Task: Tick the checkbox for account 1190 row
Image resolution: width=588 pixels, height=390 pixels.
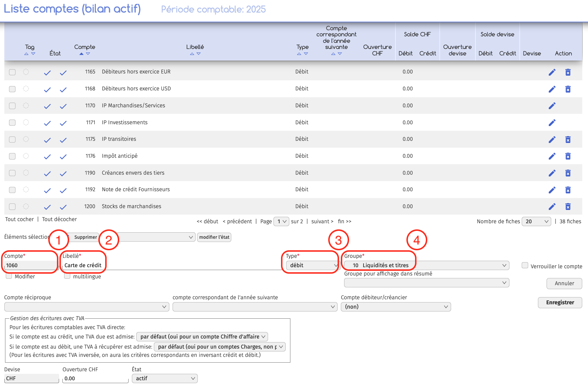Action: pos(12,173)
